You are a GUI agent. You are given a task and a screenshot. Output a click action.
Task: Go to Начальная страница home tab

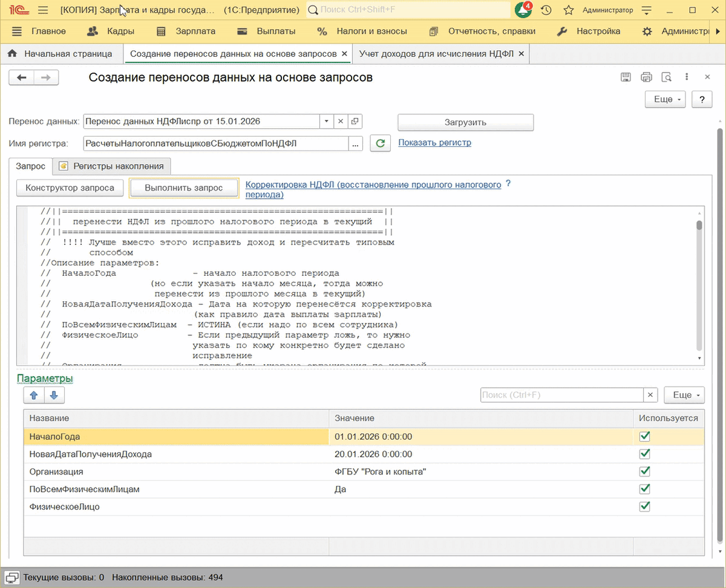click(60, 54)
